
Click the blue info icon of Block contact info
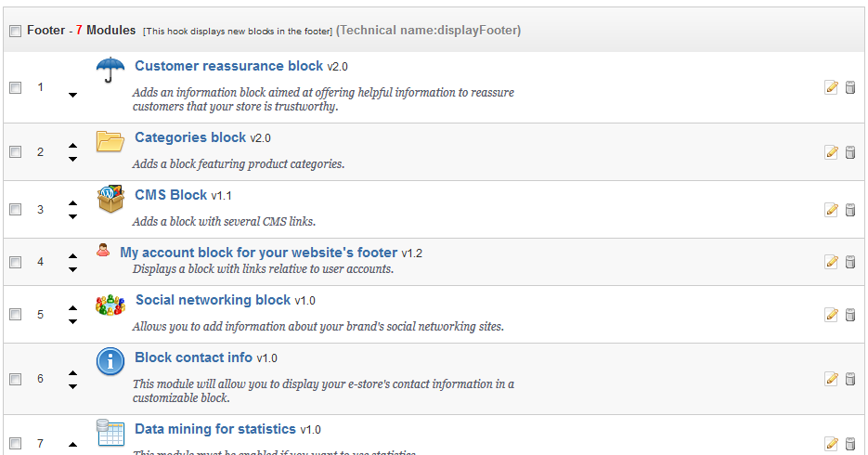click(x=110, y=361)
